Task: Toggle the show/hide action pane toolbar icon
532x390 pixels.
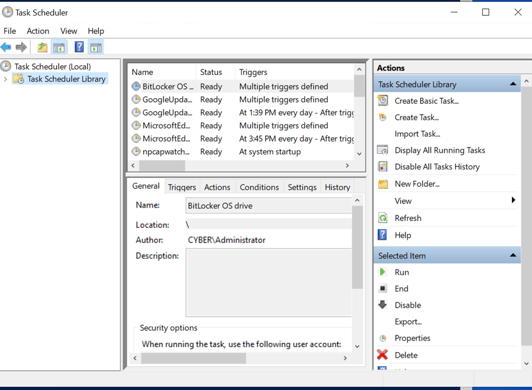Action: click(x=96, y=47)
